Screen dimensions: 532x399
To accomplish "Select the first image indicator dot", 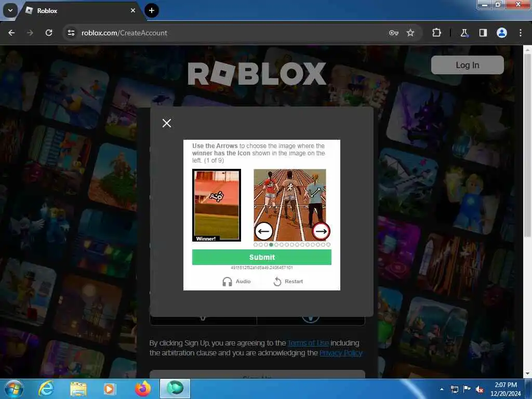I will (x=256, y=245).
